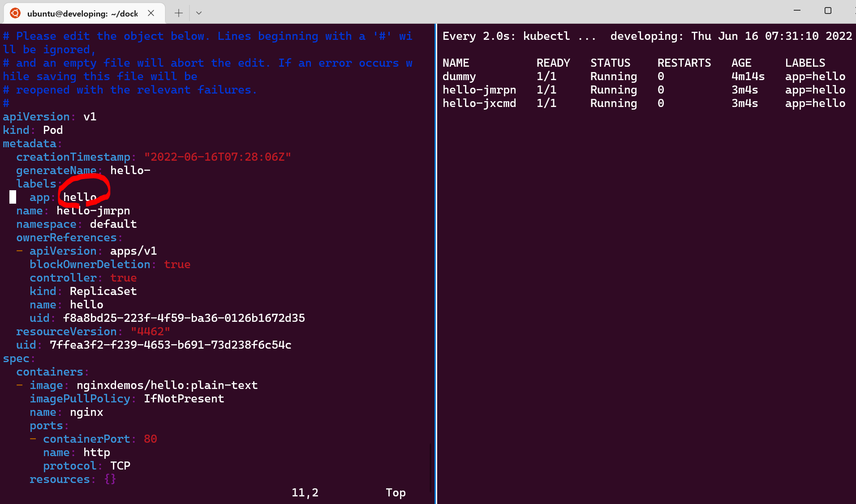This screenshot has height=504, width=856.
Task: Click 'hello-jmrpn' pod name in watch pane
Action: point(479,90)
